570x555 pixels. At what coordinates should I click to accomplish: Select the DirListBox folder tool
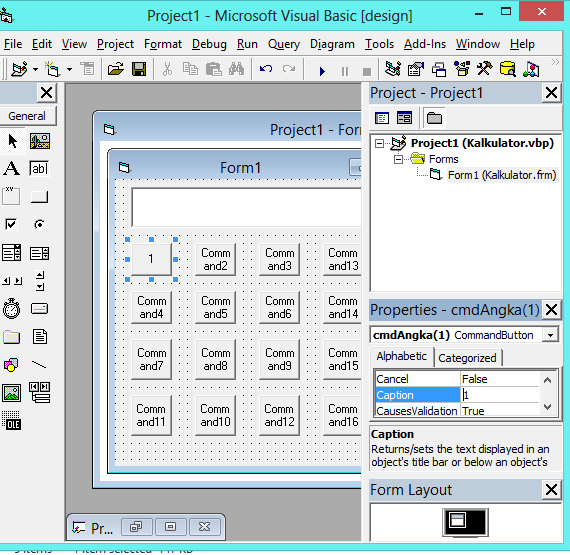click(x=11, y=337)
